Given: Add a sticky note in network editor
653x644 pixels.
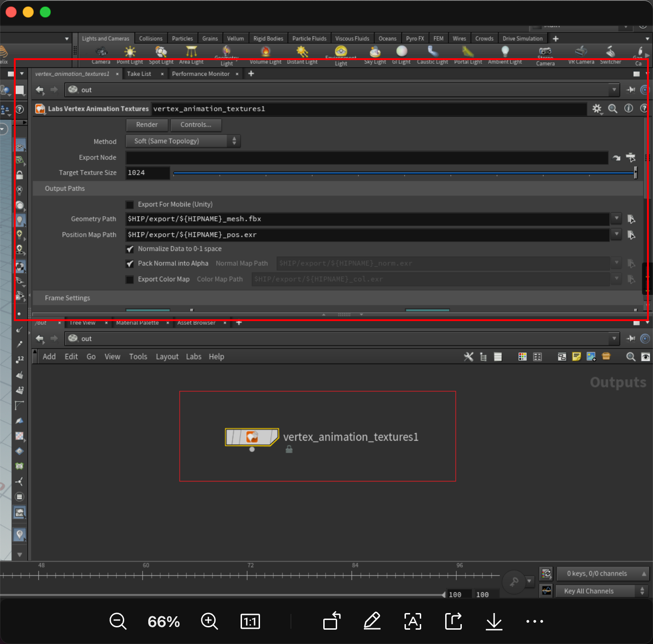Looking at the screenshot, I should pyautogui.click(x=576, y=357).
